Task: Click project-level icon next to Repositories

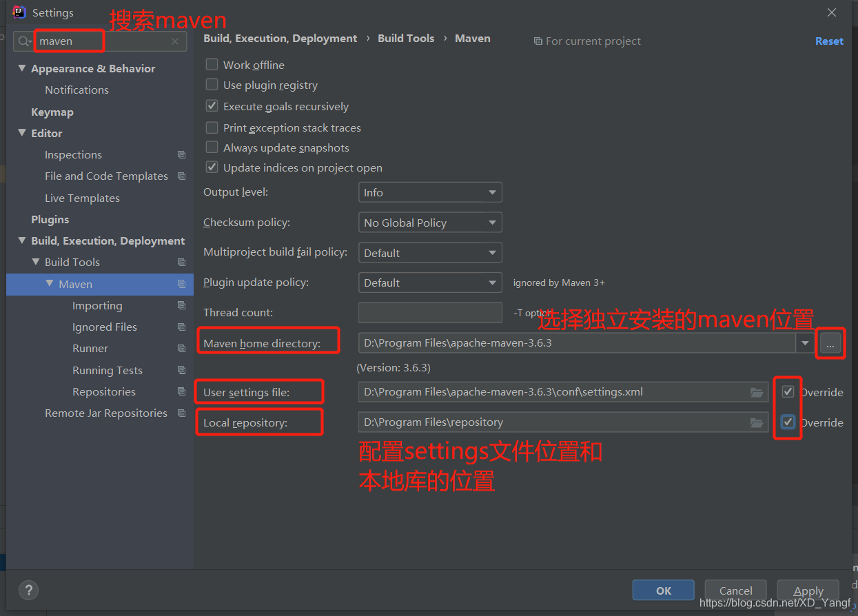Action: coord(181,391)
